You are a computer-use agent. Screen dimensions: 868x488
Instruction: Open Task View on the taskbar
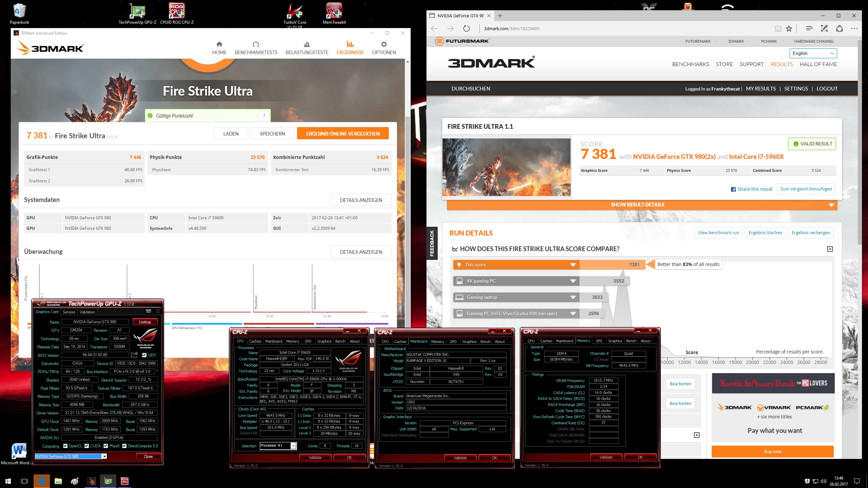tap(24, 481)
